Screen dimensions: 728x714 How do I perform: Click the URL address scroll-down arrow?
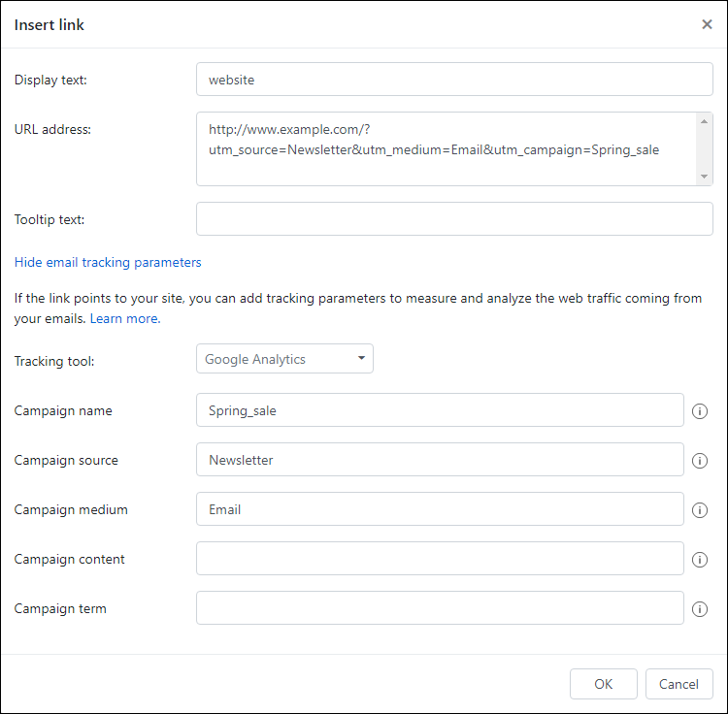(x=704, y=177)
